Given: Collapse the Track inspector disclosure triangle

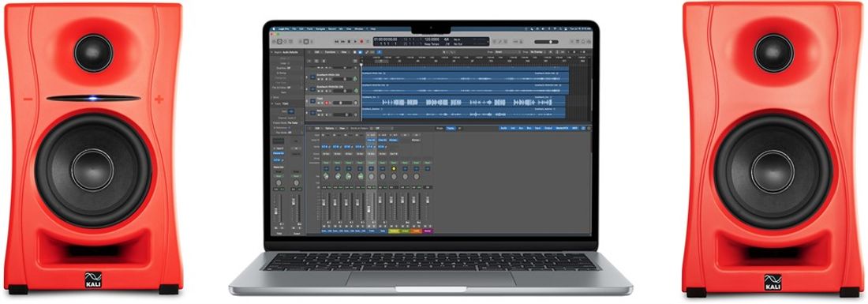Looking at the screenshot, I should point(271,103).
